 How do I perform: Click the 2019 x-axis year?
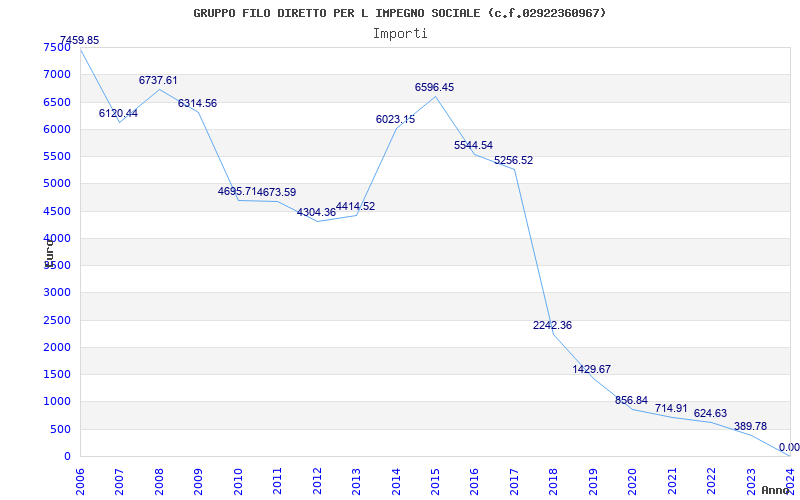tap(593, 481)
